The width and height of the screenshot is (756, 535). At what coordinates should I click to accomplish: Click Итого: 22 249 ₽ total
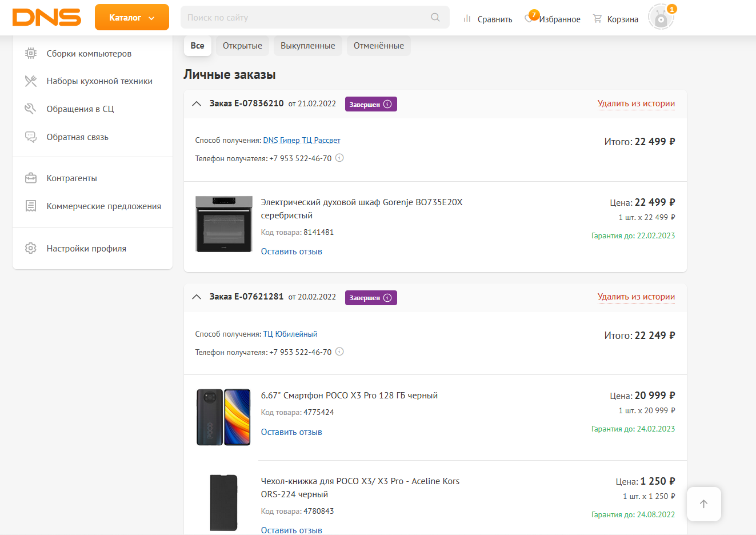click(640, 336)
